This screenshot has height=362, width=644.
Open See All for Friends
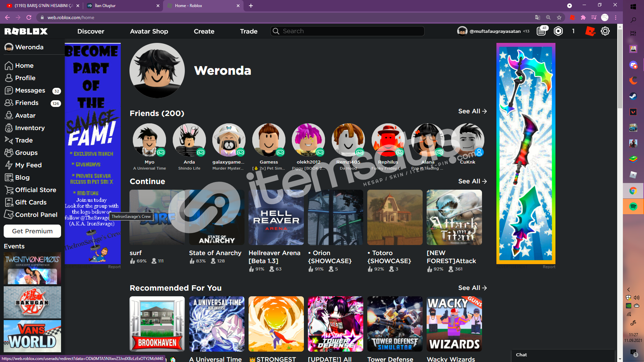click(x=472, y=111)
